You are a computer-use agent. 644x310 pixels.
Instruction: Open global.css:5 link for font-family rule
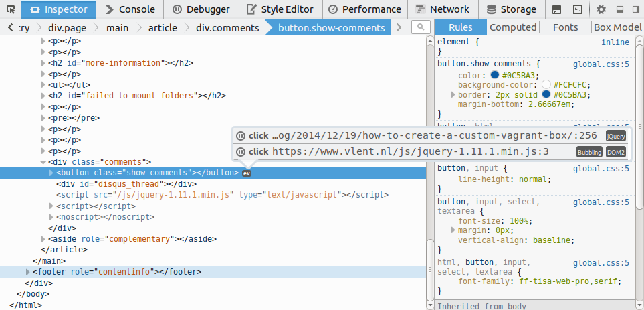pos(601,263)
